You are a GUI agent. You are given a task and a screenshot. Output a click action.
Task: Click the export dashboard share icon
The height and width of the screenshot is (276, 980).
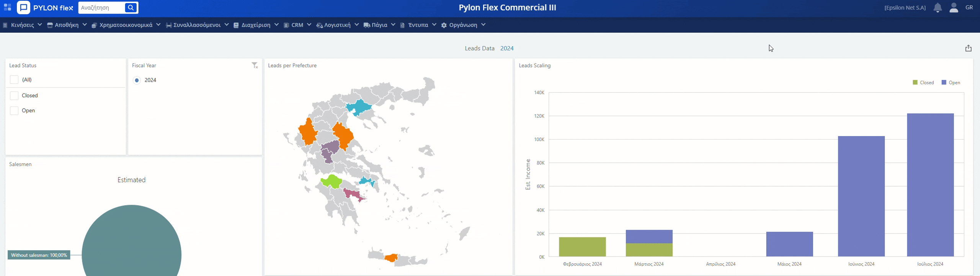click(x=968, y=48)
